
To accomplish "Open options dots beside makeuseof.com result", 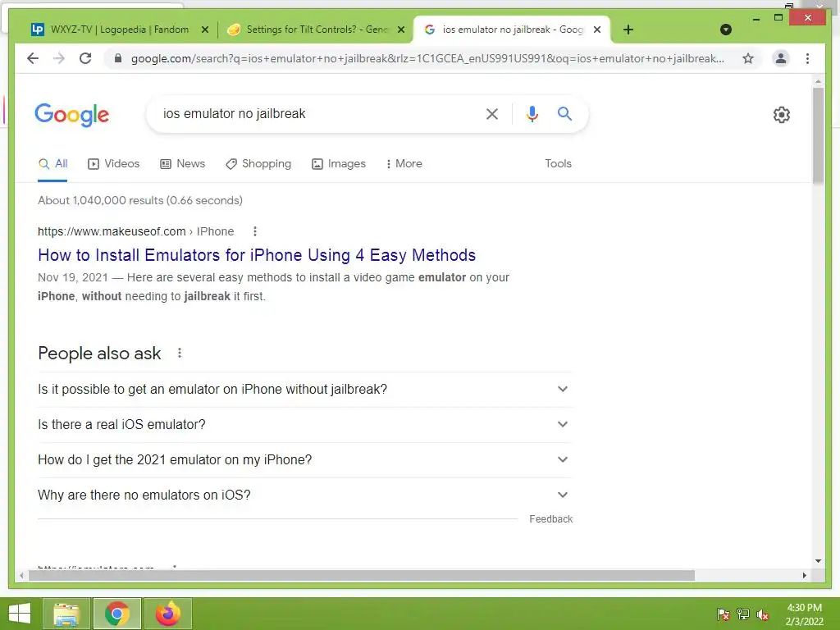I will pos(255,231).
